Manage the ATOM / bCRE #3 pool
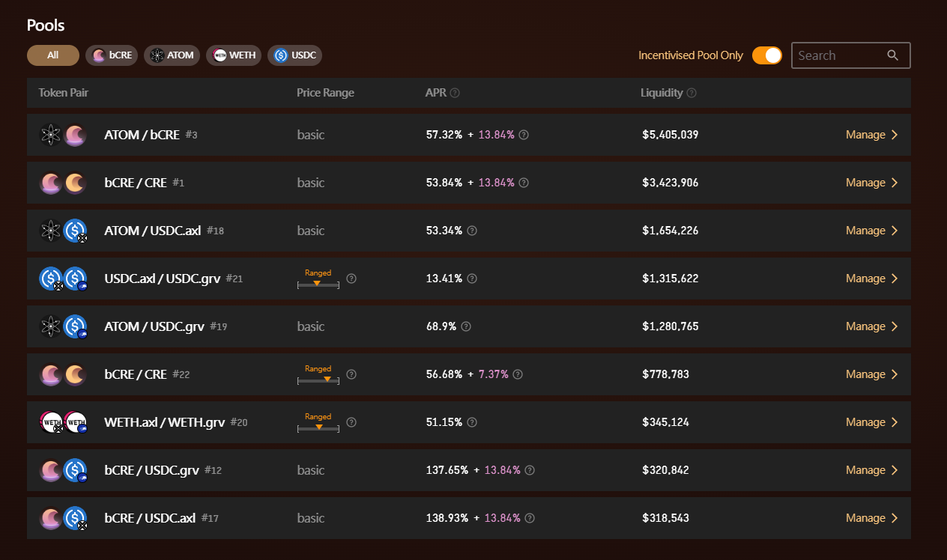 click(872, 135)
